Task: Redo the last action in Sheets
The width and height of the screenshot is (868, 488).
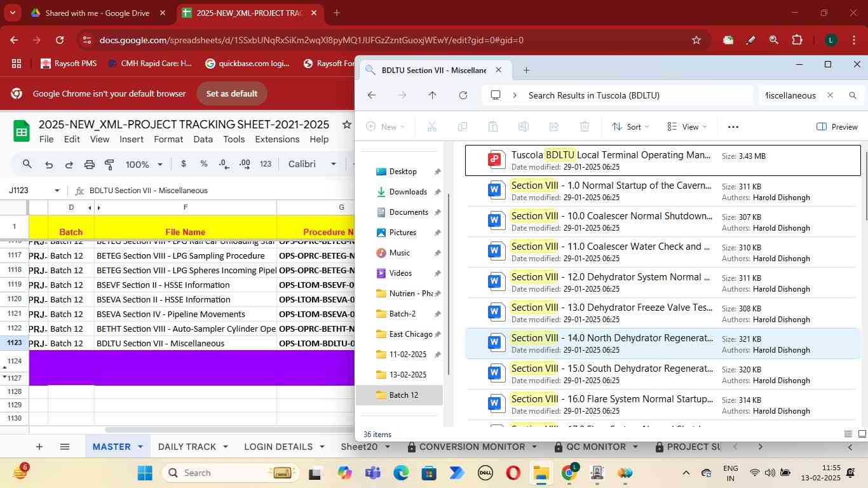Action: [69, 164]
